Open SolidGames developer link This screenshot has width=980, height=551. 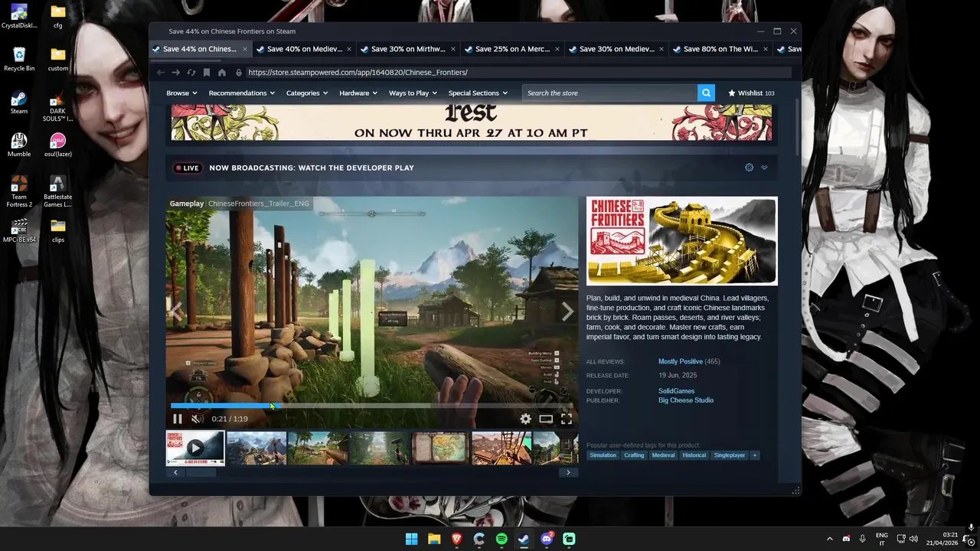pos(677,391)
